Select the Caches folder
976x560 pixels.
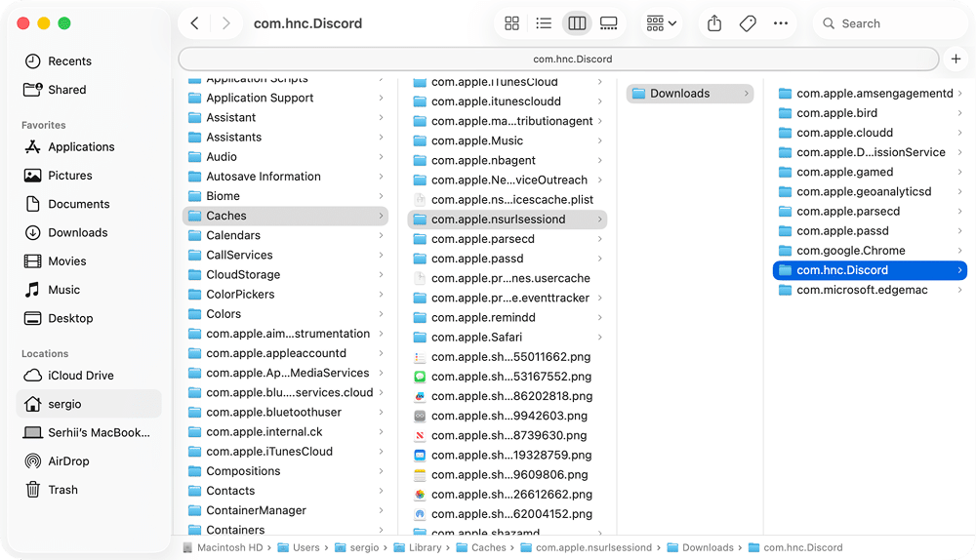point(286,216)
